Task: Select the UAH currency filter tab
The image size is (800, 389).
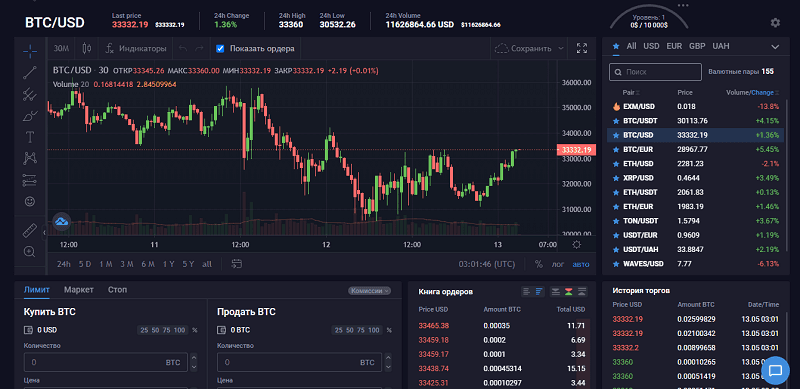Action: coord(721,46)
